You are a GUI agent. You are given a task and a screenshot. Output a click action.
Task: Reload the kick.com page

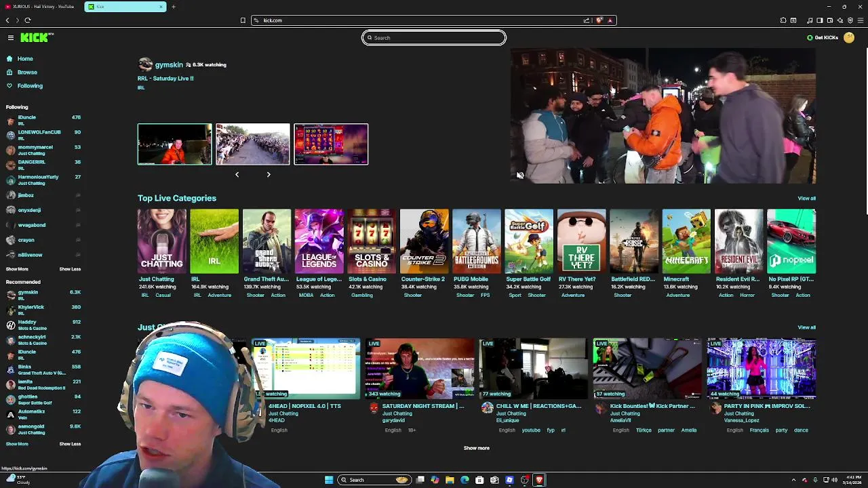(x=28, y=20)
